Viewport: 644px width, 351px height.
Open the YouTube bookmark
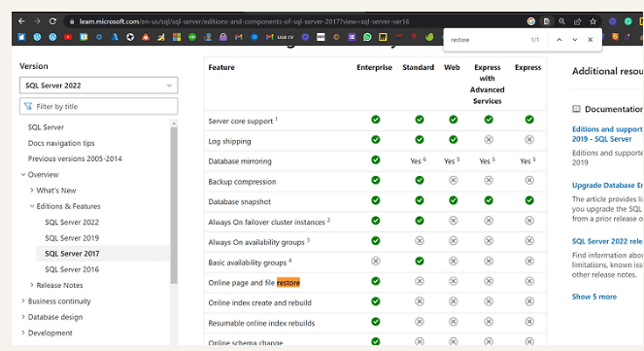(x=68, y=37)
